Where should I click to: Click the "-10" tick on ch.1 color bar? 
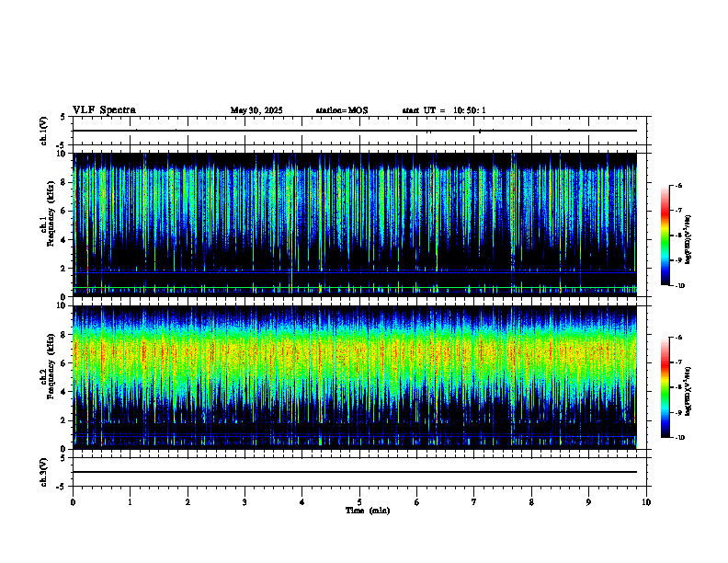[680, 286]
